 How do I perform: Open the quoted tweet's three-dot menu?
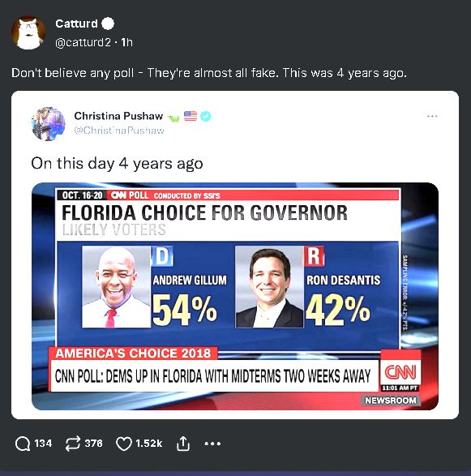(432, 116)
